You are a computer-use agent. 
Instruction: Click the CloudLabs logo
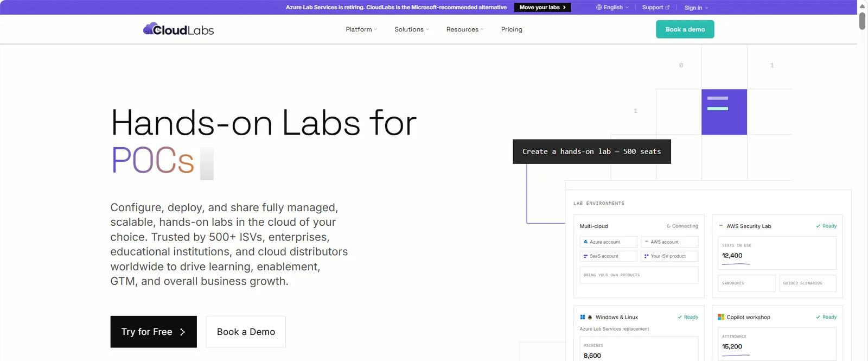(x=178, y=29)
